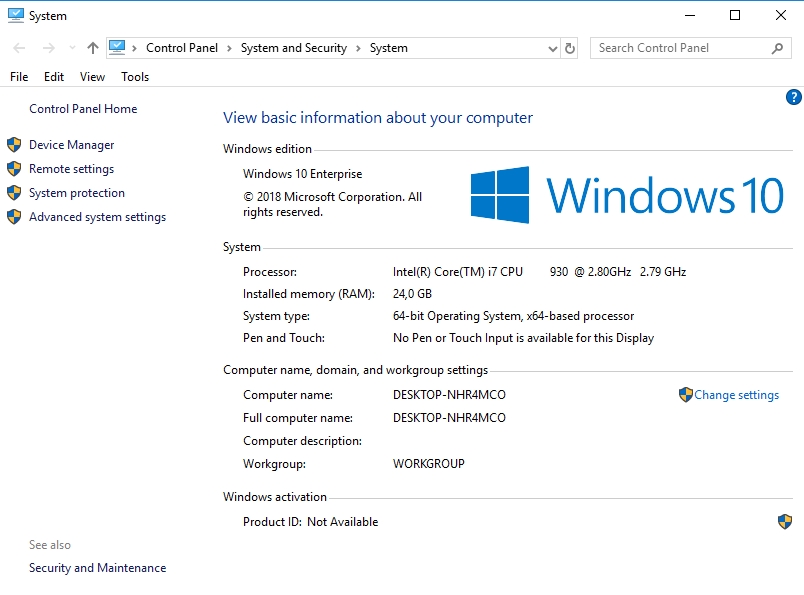Close the System window
This screenshot has width=804, height=595.
[780, 15]
